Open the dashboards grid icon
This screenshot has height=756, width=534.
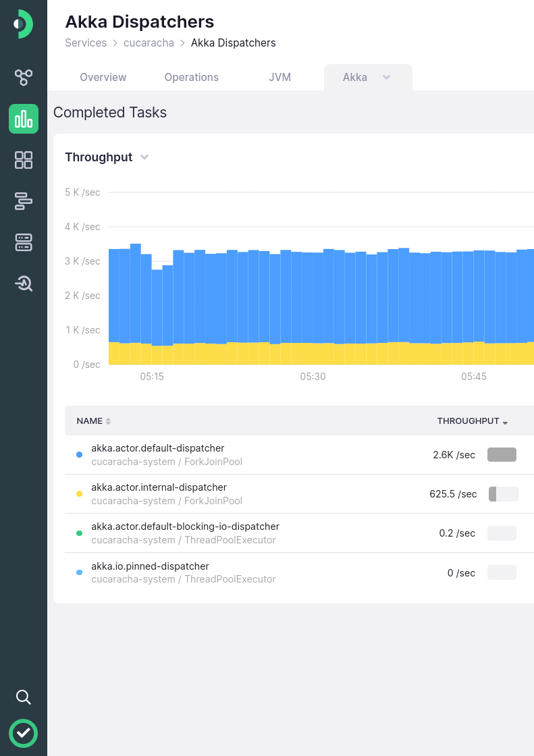coord(23,160)
